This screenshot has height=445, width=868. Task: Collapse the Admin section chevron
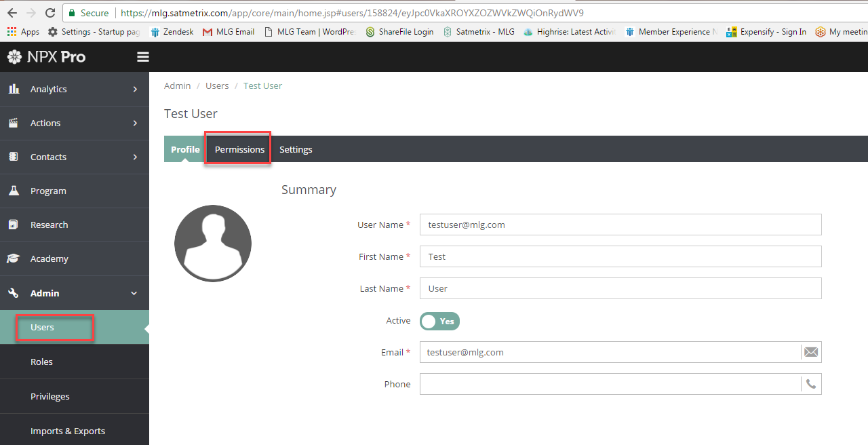pyautogui.click(x=134, y=293)
